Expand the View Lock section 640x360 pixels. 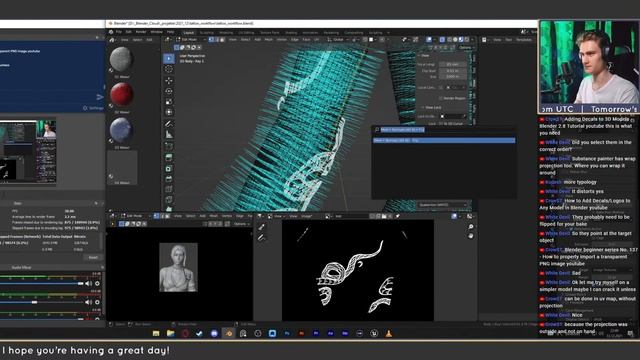431,108
